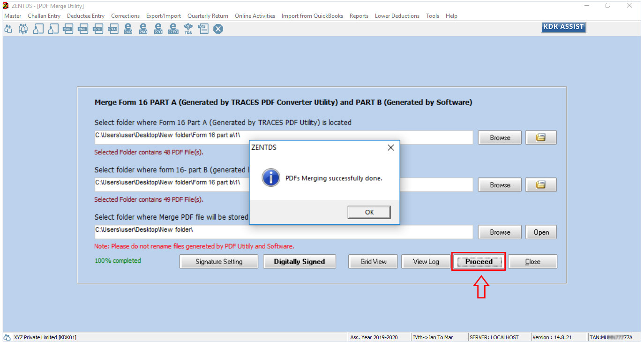This screenshot has width=644, height=343.
Task: Click the '48 PDF File(s)' folder message
Action: click(x=149, y=152)
